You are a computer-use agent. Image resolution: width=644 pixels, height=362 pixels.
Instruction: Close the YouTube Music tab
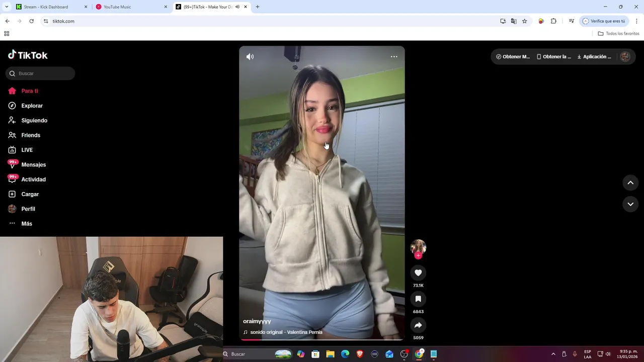pyautogui.click(x=166, y=7)
